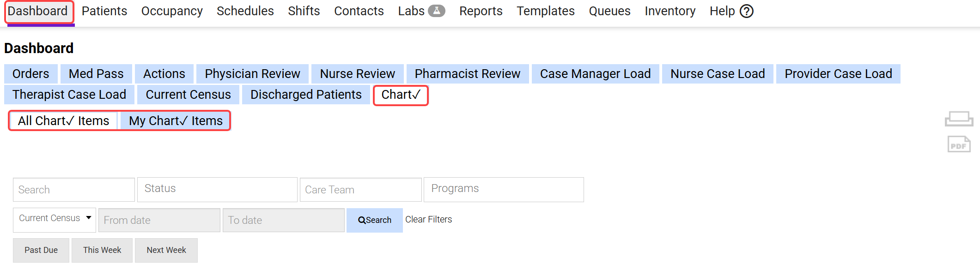Open the Status filter dropdown
Viewport: 980px width, 270px height.
217,189
